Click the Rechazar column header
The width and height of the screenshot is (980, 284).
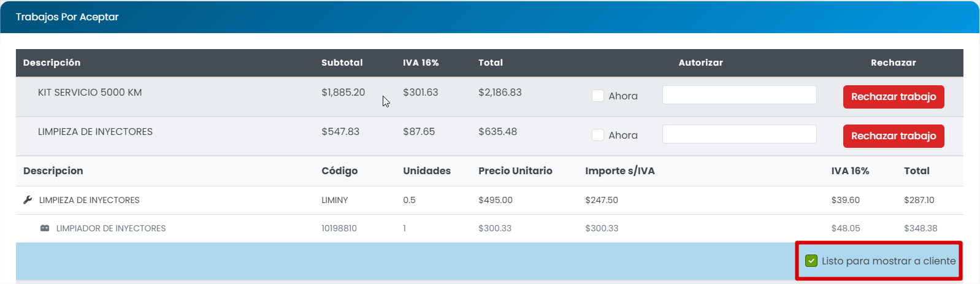[x=893, y=63]
